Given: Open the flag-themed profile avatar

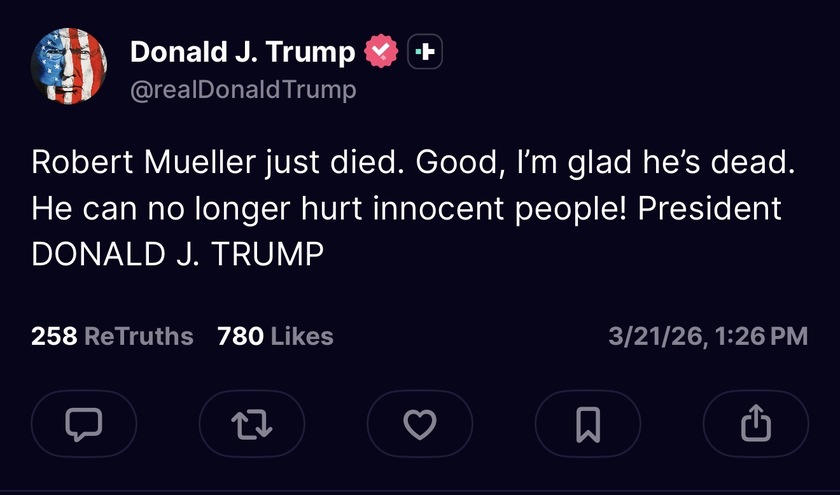Looking at the screenshot, I should (x=69, y=66).
